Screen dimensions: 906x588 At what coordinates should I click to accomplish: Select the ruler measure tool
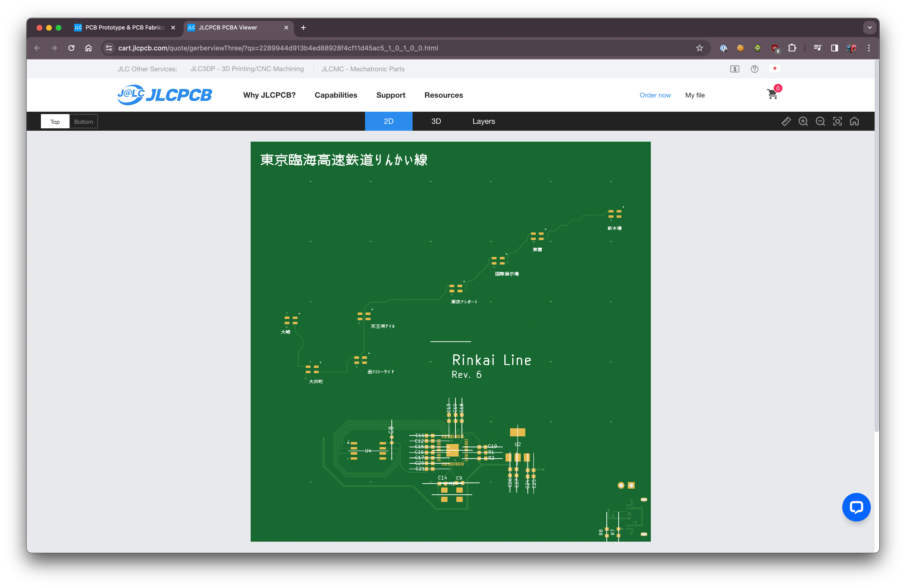(786, 121)
